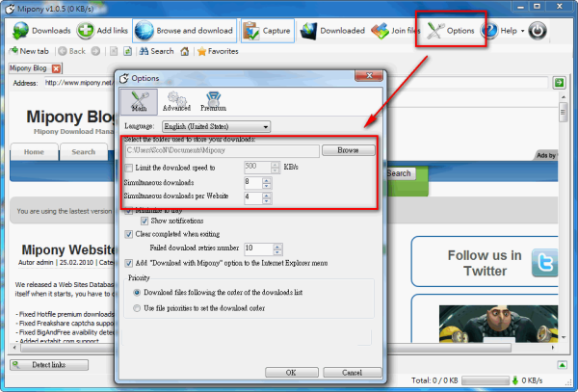This screenshot has height=392, width=578.
Task: Click Mipony Website post title
Action: [68, 250]
